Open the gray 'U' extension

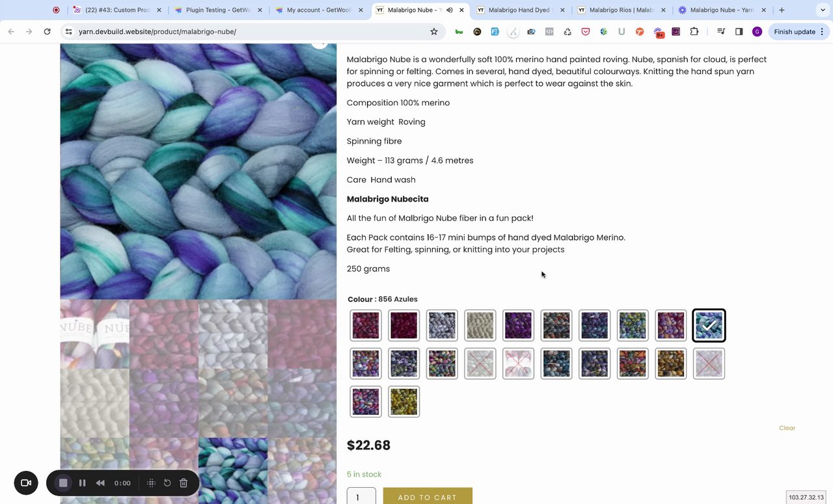click(621, 31)
